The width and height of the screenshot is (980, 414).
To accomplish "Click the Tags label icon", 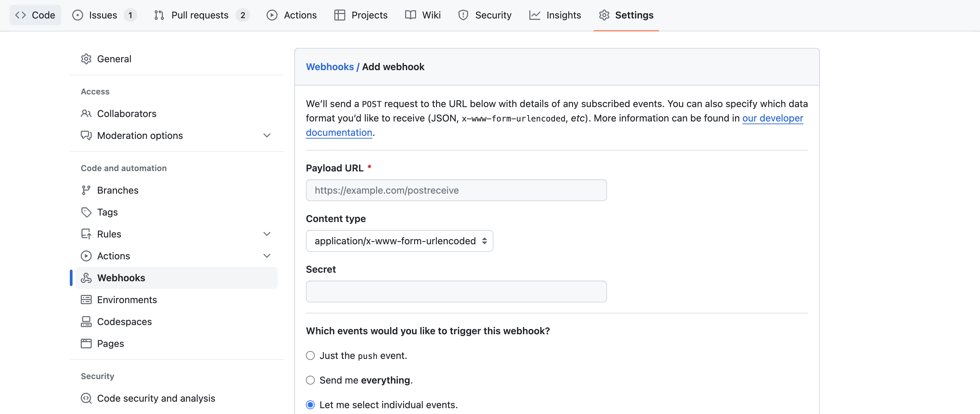I will (x=86, y=212).
